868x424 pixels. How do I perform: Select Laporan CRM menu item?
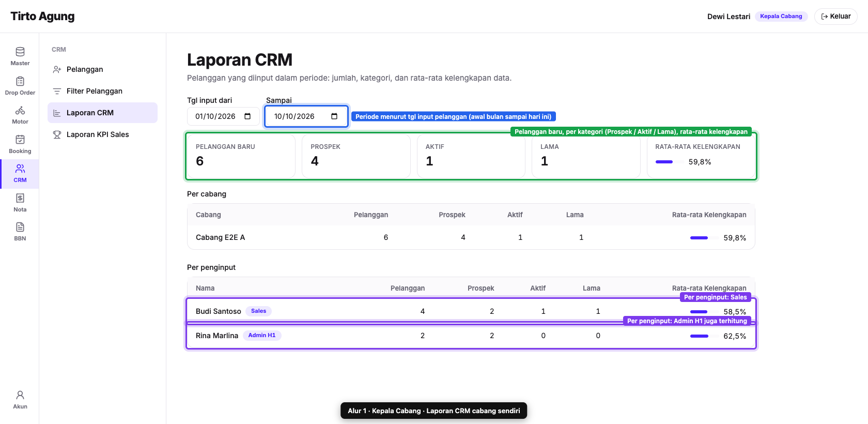(102, 113)
